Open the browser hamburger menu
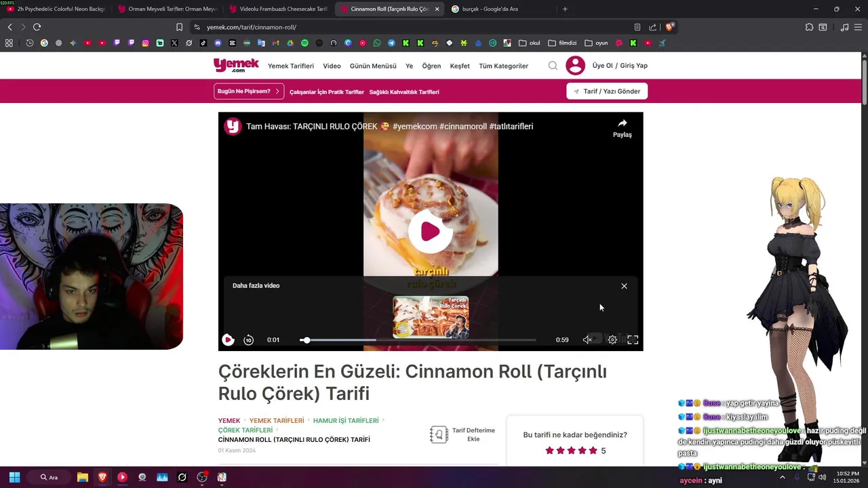 (x=859, y=27)
